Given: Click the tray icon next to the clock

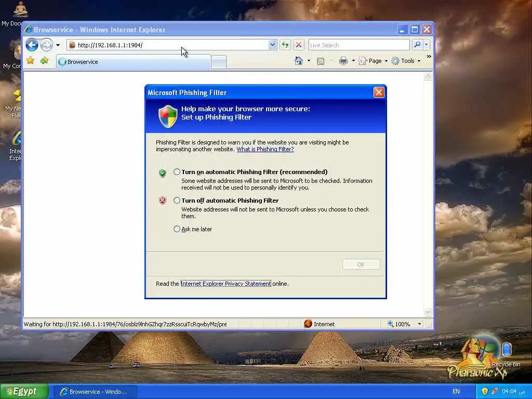Looking at the screenshot, I should (x=495, y=391).
